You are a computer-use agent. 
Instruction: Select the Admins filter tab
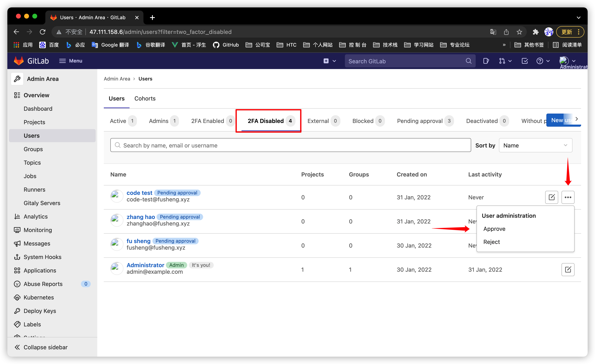point(164,121)
